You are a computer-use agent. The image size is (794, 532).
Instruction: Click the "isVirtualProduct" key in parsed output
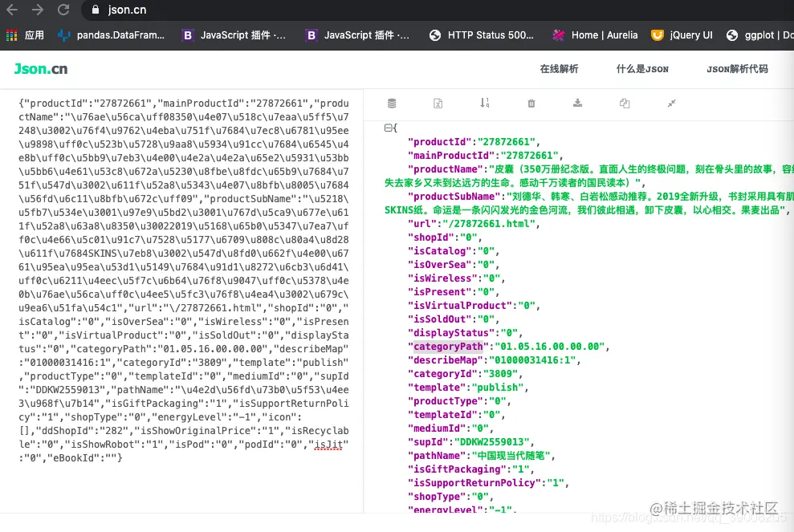(x=460, y=306)
